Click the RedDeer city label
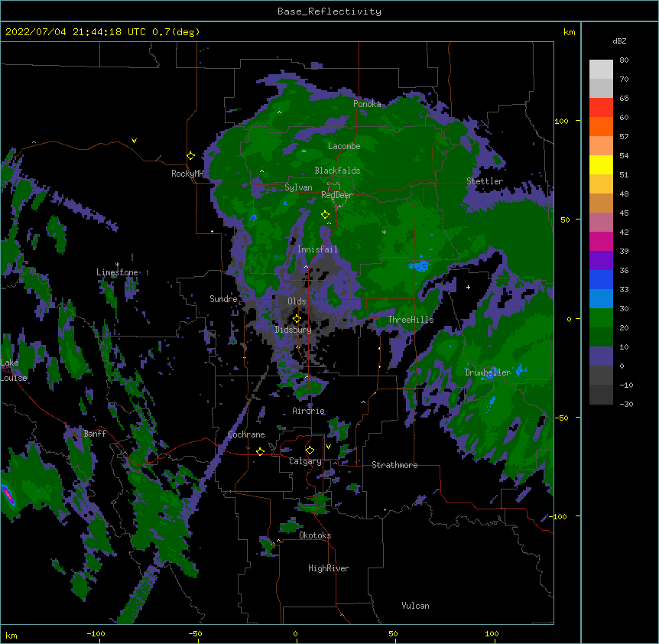Viewport: 659px width, 644px height. 337,195
